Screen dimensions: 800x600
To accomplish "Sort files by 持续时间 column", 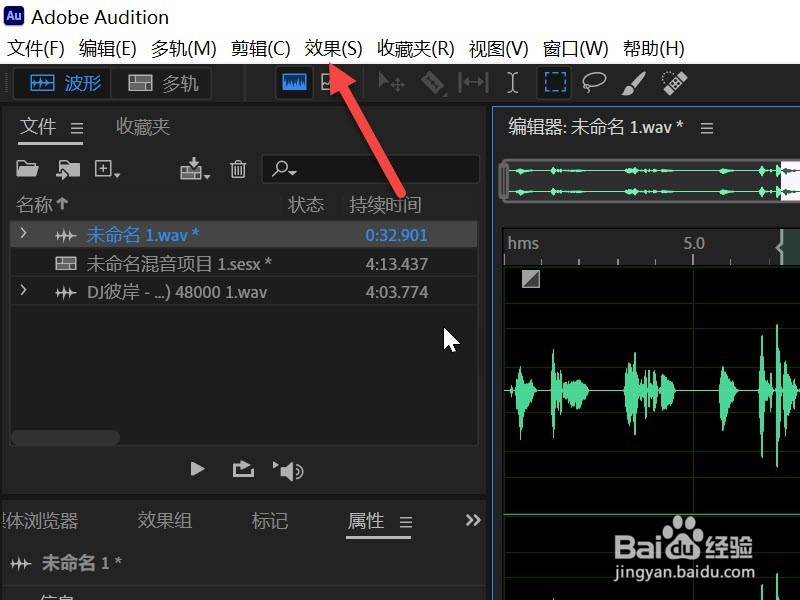I will point(385,205).
